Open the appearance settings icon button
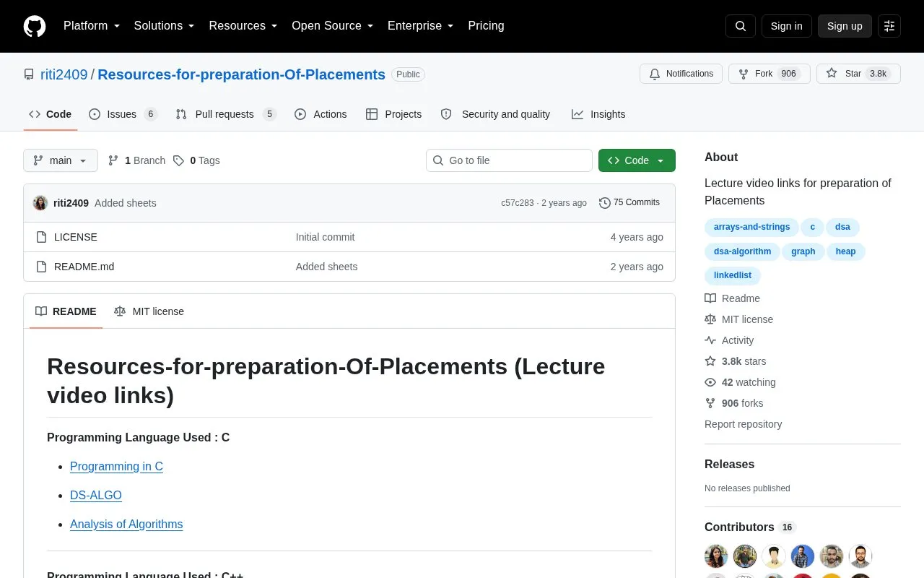Viewport: 924px width, 578px height. click(889, 26)
